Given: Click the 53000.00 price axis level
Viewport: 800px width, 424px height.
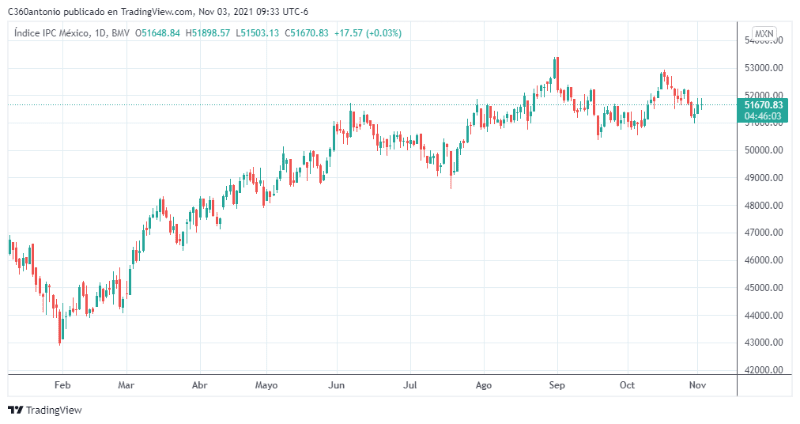Looking at the screenshot, I should click(x=763, y=68).
